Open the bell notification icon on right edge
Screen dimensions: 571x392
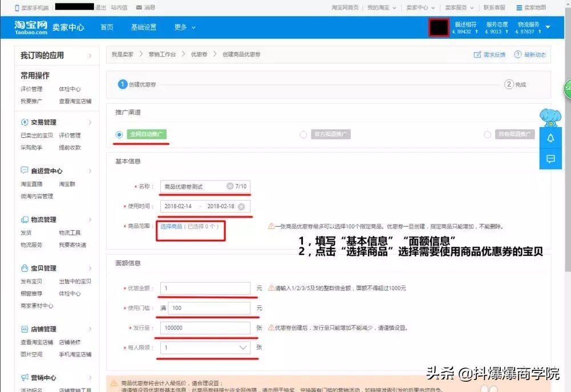550,138
